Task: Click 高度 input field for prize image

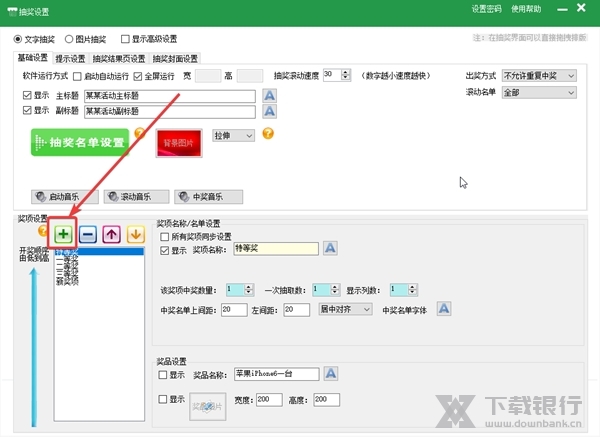Action: pos(326,399)
